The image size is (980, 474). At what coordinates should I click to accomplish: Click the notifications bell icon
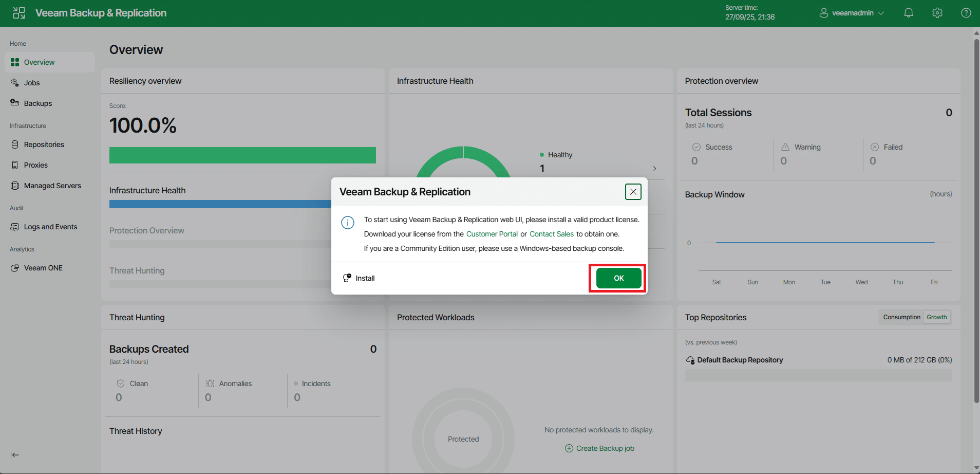pos(908,13)
